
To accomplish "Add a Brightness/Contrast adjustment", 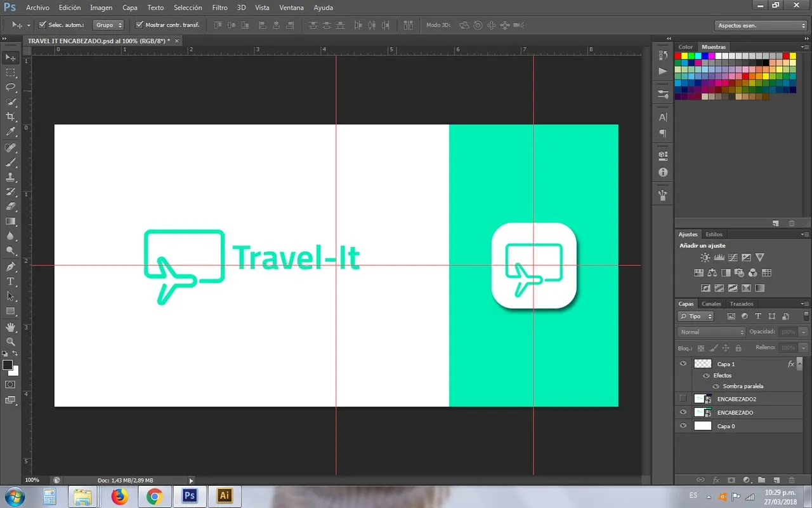I will (705, 258).
